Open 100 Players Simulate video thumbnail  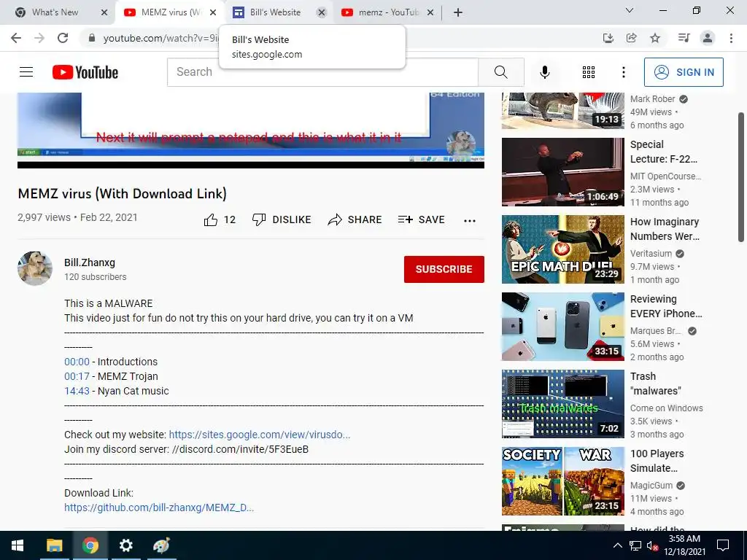point(562,481)
